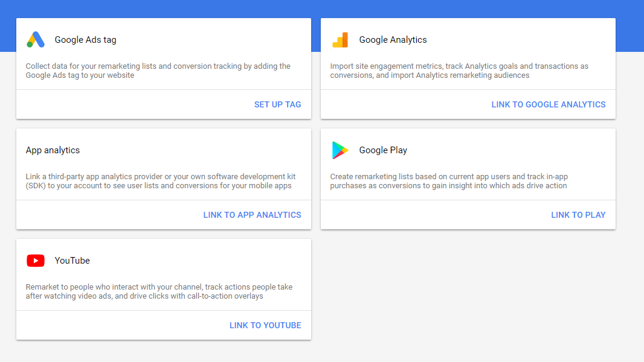Click the Google Play card title

point(383,150)
